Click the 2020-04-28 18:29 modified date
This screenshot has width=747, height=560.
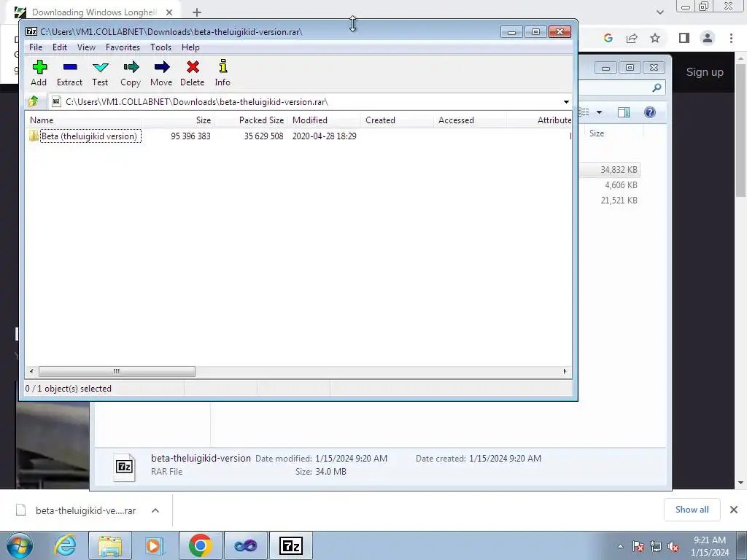click(324, 136)
